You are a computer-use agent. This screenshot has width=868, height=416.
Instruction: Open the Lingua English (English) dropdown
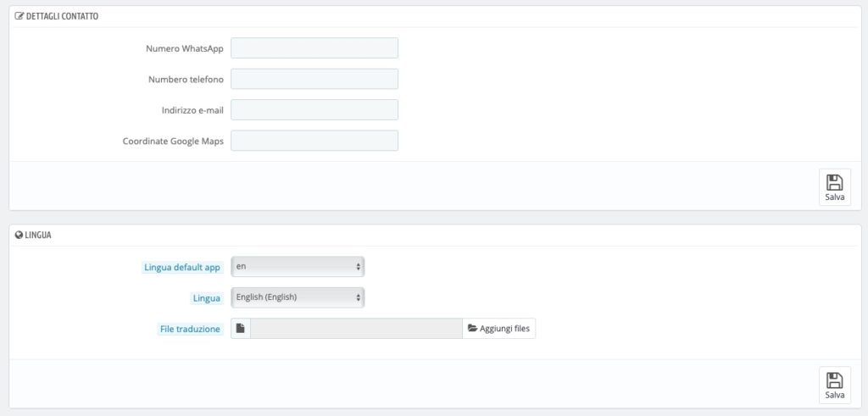[298, 297]
